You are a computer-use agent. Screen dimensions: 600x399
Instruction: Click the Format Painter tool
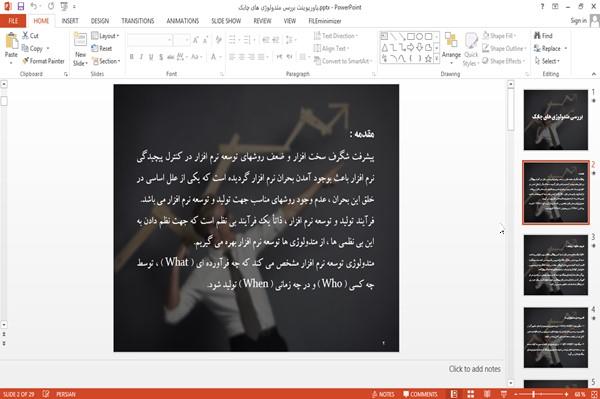click(x=43, y=61)
